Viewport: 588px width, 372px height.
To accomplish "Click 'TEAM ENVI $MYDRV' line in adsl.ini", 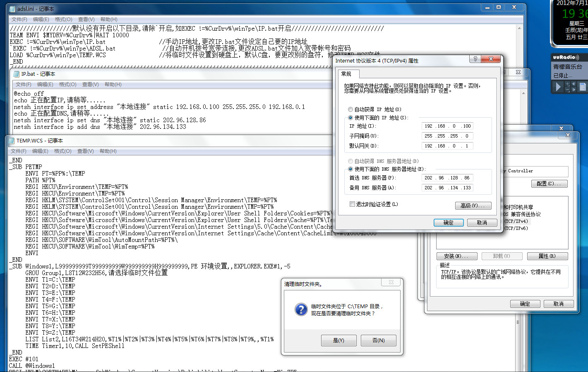I will point(70,35).
